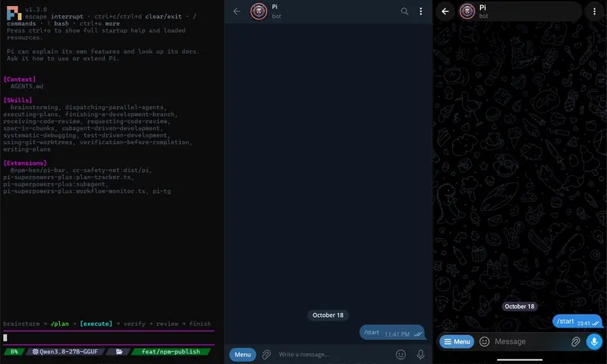Click Pi logo in terminal header
607x364 pixels.
tap(14, 13)
